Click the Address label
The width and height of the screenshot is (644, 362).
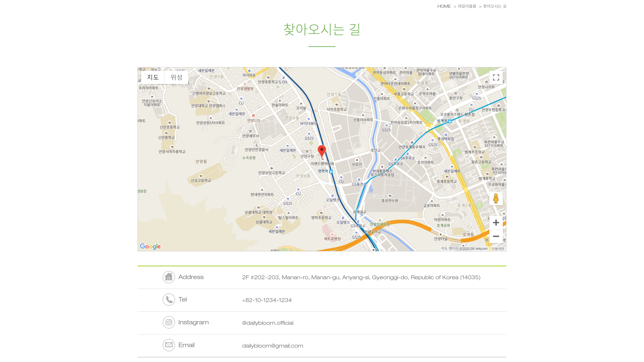(x=191, y=277)
